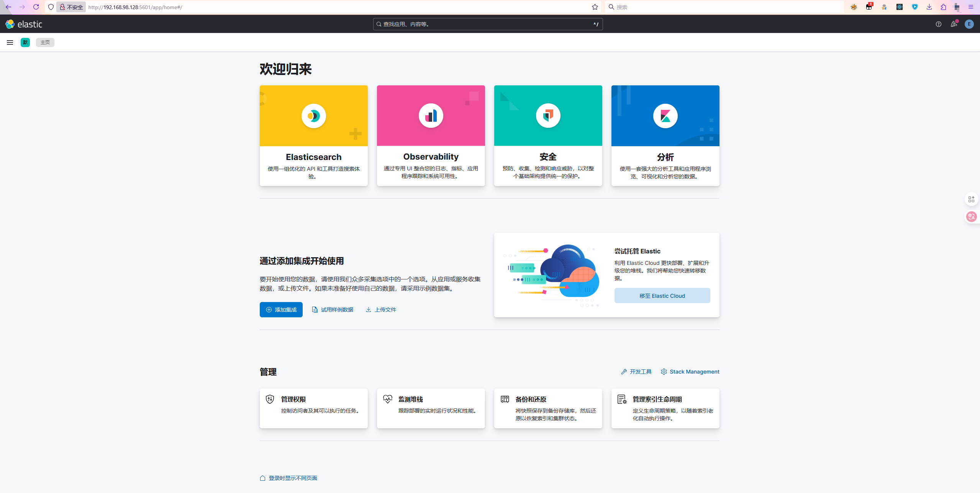Open the browser downloads icon
The image size is (980, 493).
click(929, 7)
